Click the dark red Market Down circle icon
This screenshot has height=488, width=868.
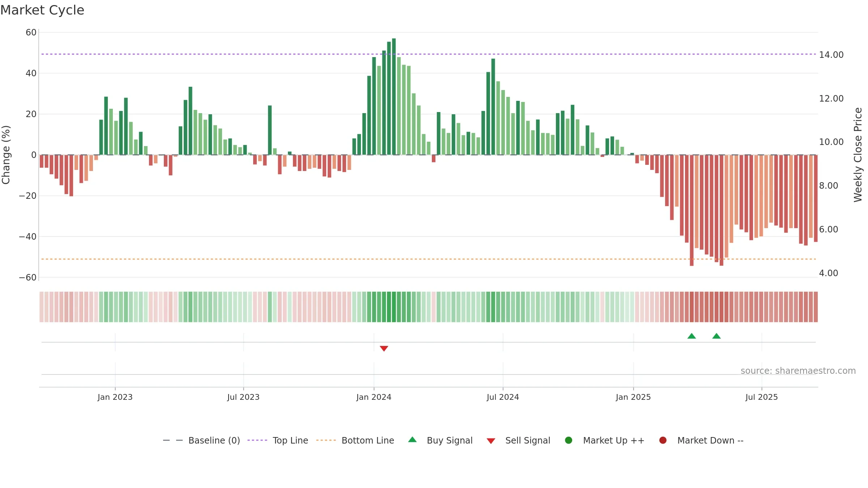[x=663, y=440]
